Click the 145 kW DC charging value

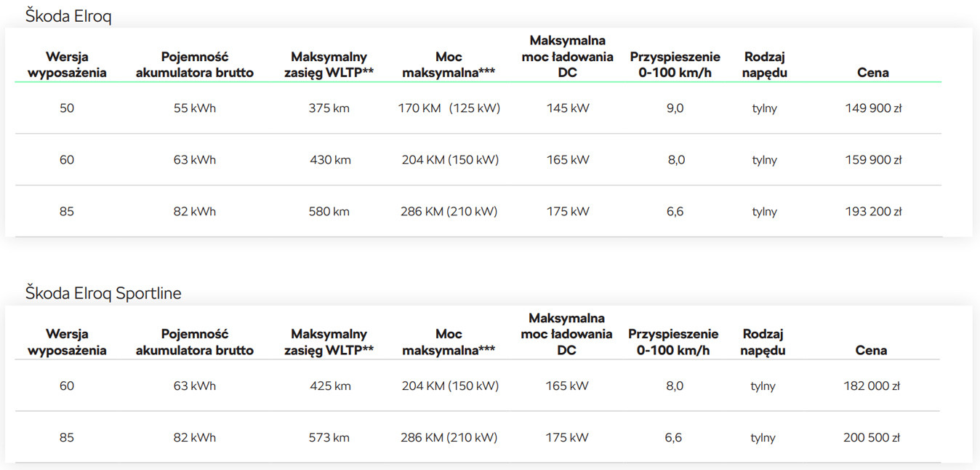tap(568, 108)
